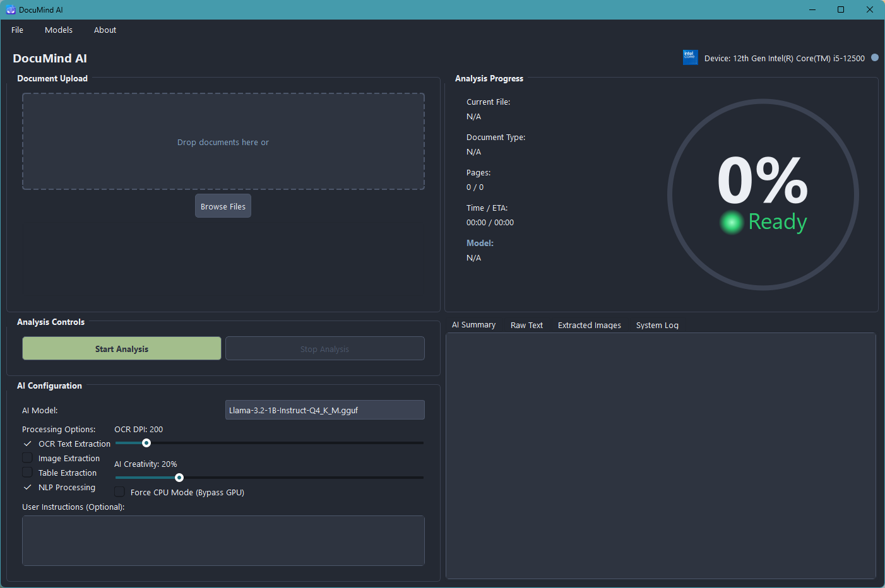Image resolution: width=885 pixels, height=588 pixels.
Task: Disable NLP Processing
Action: pyautogui.click(x=27, y=487)
